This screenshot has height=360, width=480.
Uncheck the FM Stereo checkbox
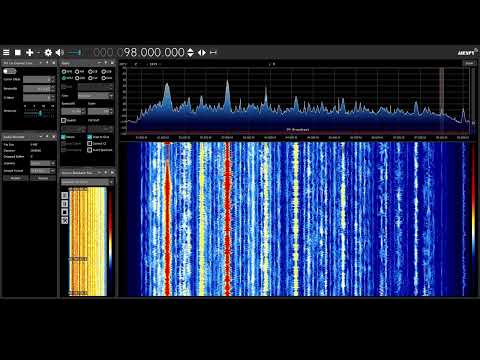(63, 137)
